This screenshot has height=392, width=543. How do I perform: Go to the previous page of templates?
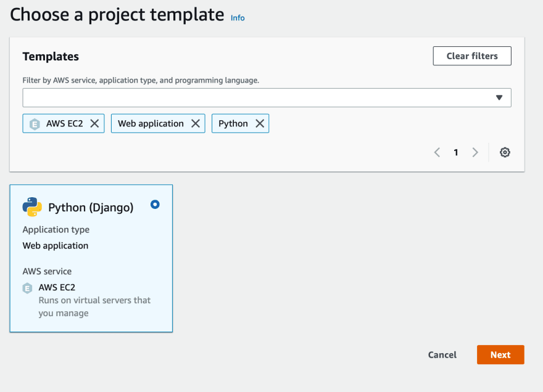437,152
